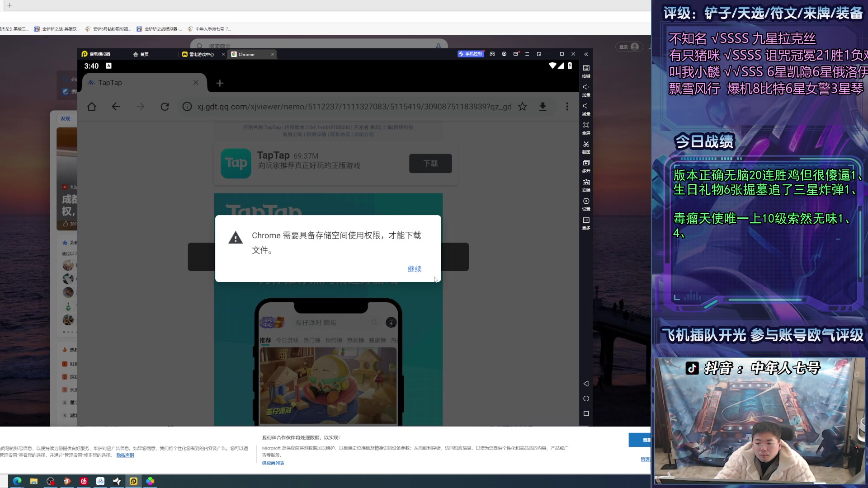The height and width of the screenshot is (488, 868).
Task: Open OBS Studio taskbar icon
Action: click(x=51, y=481)
